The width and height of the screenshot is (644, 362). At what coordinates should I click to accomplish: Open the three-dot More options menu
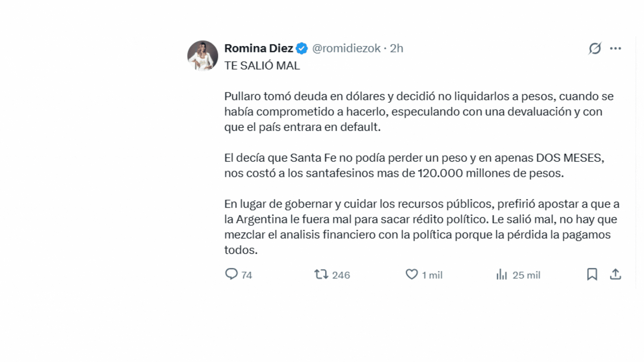tap(615, 49)
